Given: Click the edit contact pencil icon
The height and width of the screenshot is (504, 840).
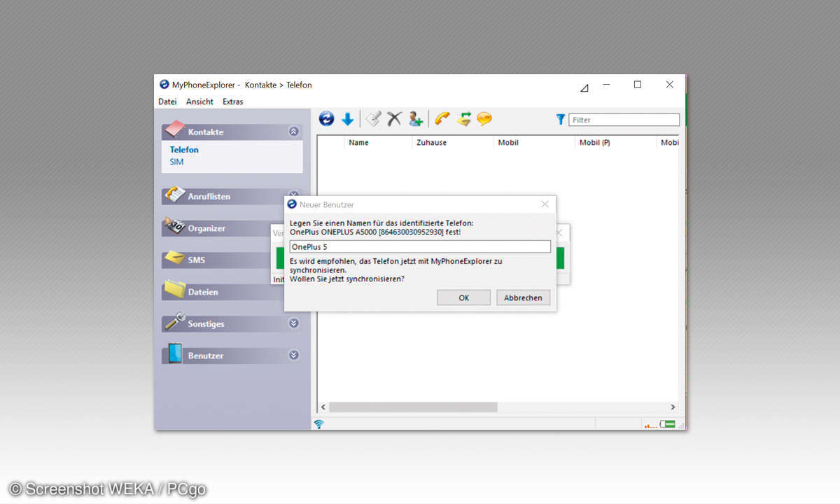Looking at the screenshot, I should pyautogui.click(x=373, y=119).
